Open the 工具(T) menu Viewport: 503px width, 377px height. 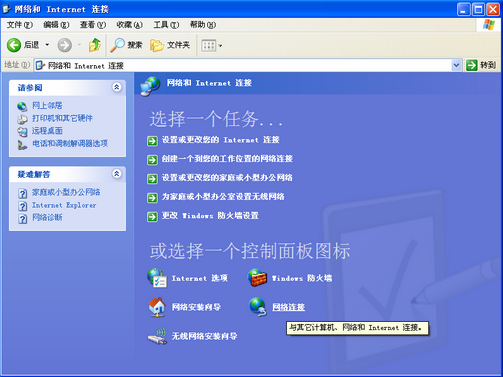[x=166, y=25]
